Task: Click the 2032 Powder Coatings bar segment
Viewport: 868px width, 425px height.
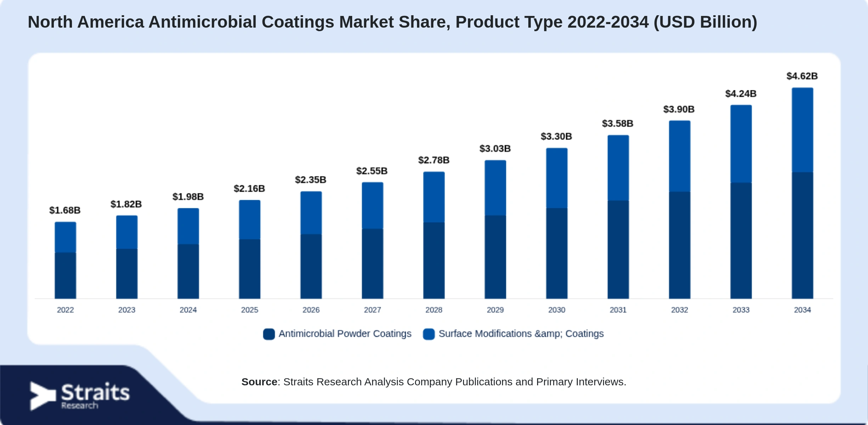Action: pyautogui.click(x=680, y=245)
